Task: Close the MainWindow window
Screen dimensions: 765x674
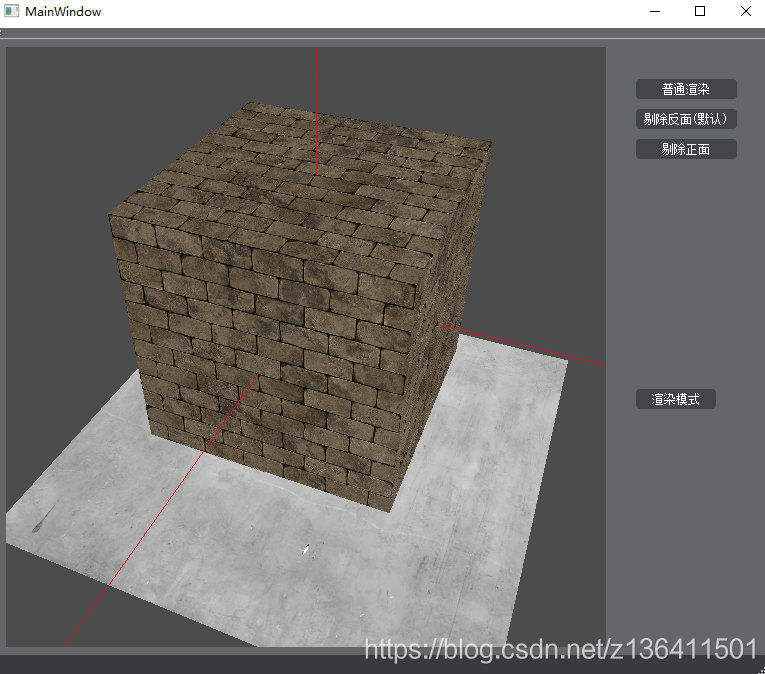Action: pyautogui.click(x=745, y=11)
